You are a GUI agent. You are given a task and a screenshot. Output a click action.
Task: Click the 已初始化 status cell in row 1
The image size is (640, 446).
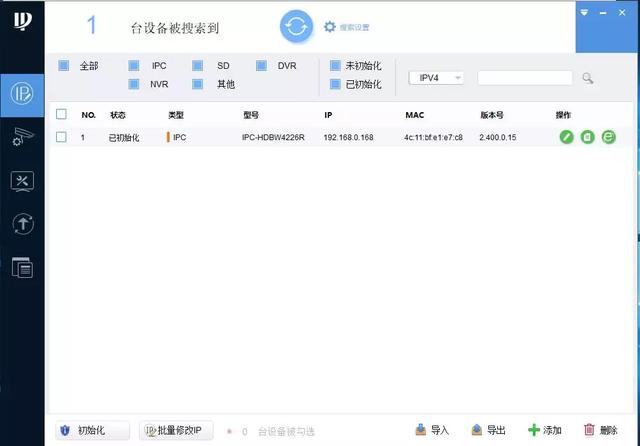pyautogui.click(x=124, y=138)
